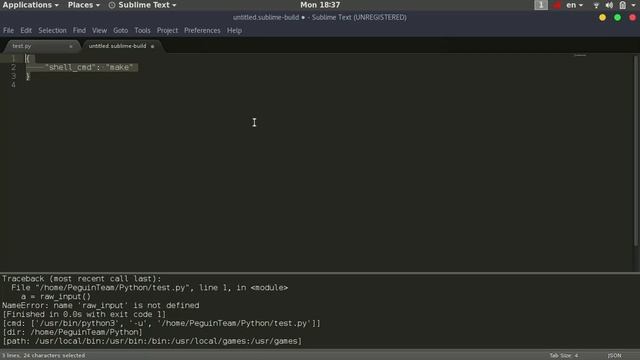Click the window title bar text
The image size is (640, 360).
pos(320,18)
